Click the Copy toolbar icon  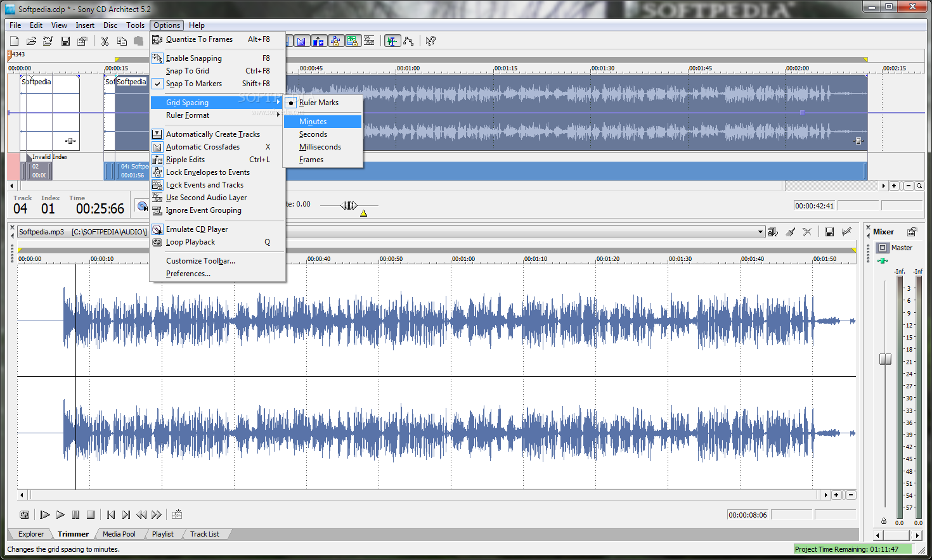[122, 41]
